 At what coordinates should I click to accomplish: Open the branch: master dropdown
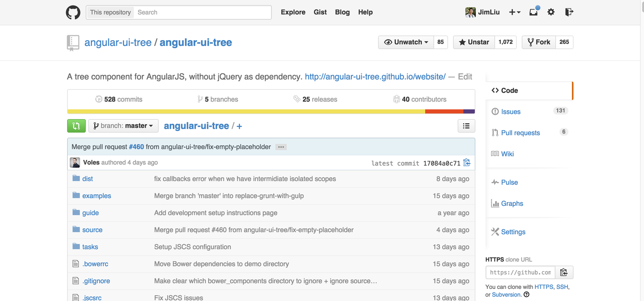point(123,126)
